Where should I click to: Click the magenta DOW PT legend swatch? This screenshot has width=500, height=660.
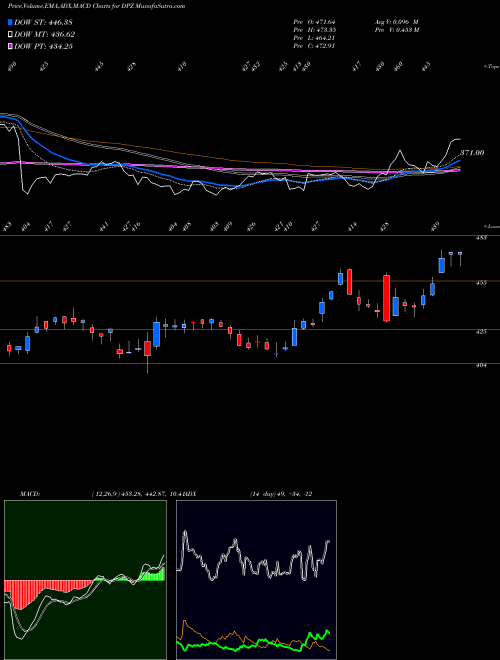point(10,46)
